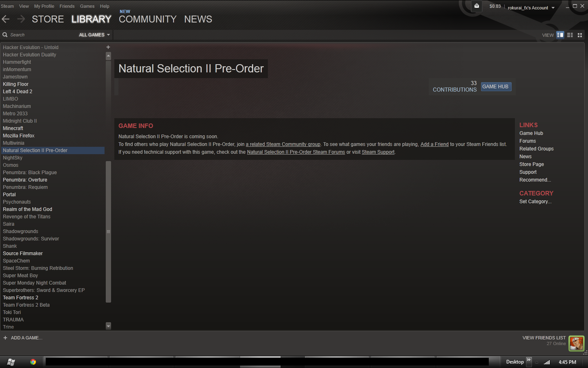The height and width of the screenshot is (368, 588).
Task: Launch Chrome from the taskbar
Action: pyautogui.click(x=33, y=362)
